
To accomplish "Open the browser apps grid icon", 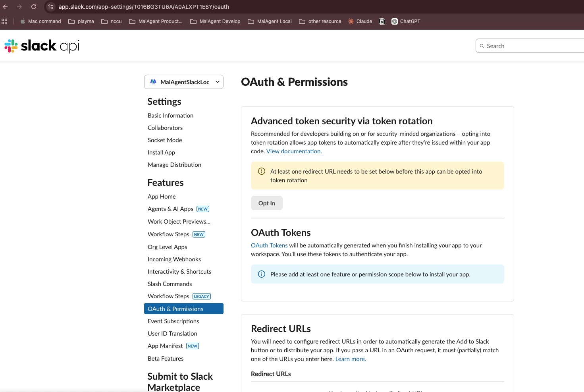I will coord(5,21).
